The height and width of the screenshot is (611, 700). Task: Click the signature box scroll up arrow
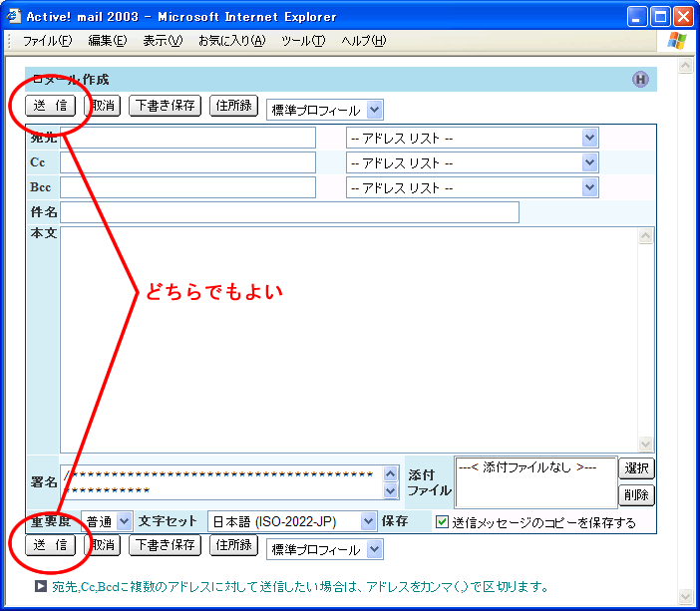click(391, 473)
